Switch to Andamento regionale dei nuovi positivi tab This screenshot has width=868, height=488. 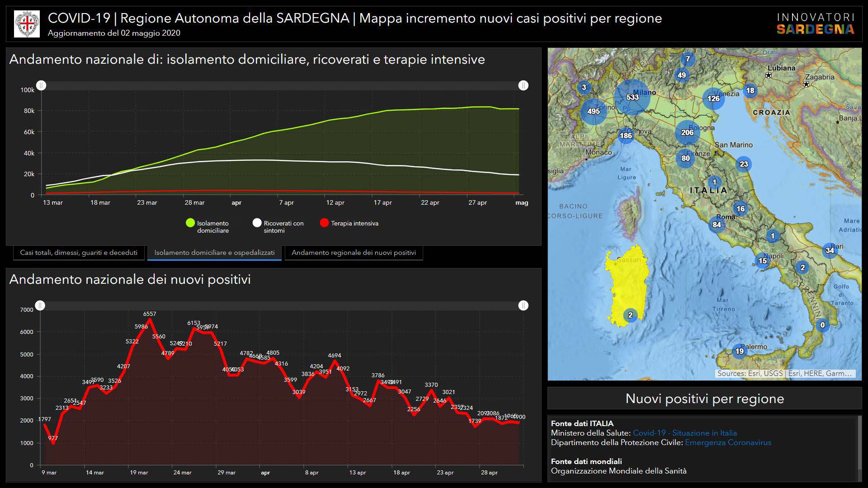pyautogui.click(x=354, y=253)
